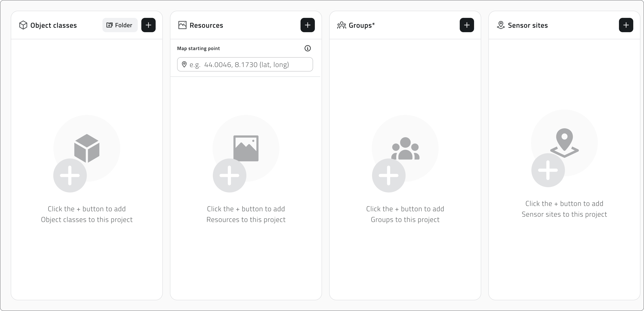Click the Folder button in Object classes

click(120, 25)
